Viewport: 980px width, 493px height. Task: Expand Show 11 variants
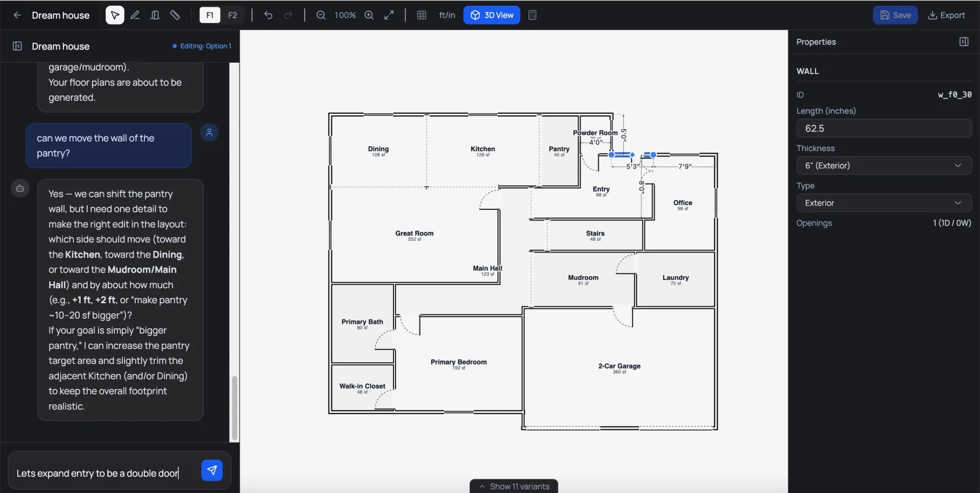click(514, 485)
